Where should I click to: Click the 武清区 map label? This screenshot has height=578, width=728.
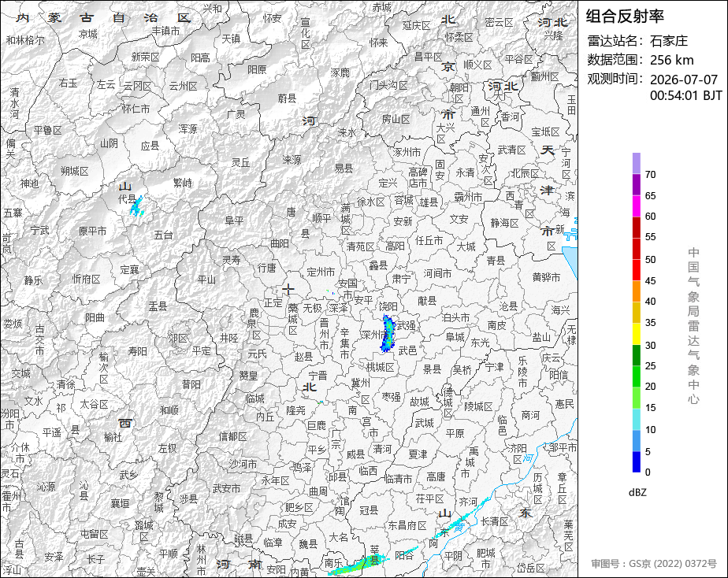511,150
